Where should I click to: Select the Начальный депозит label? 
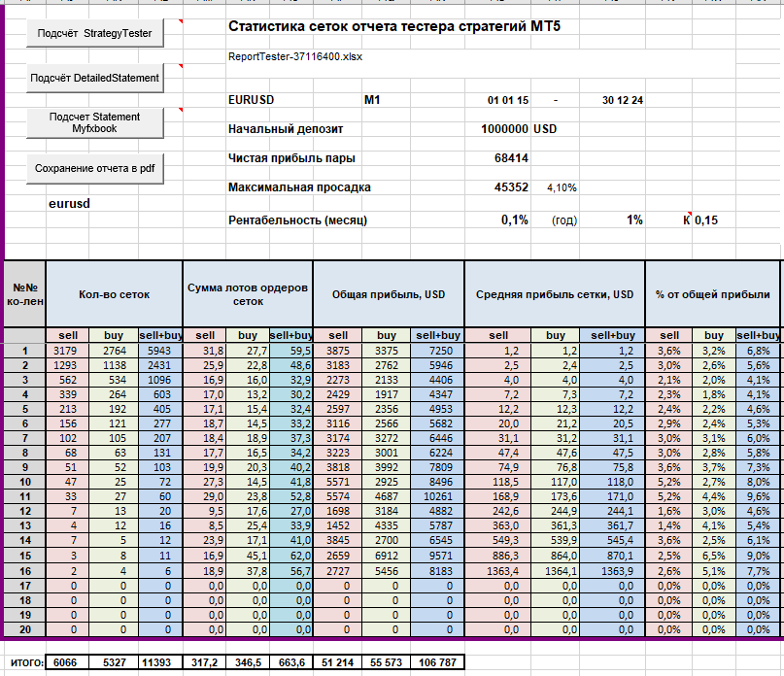286,129
